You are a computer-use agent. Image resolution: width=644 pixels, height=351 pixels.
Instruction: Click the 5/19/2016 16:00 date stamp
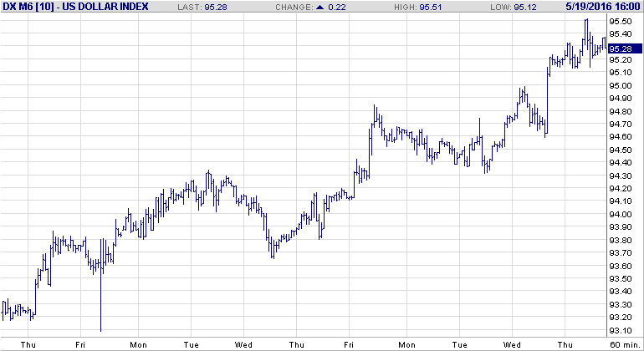[x=597, y=7]
